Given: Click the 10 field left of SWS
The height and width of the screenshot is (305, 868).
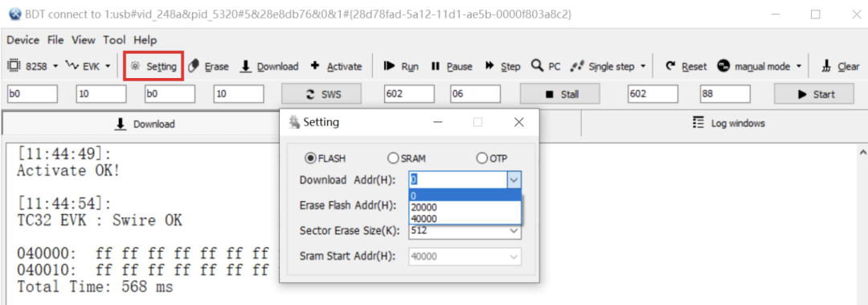Looking at the screenshot, I should pyautogui.click(x=239, y=94).
